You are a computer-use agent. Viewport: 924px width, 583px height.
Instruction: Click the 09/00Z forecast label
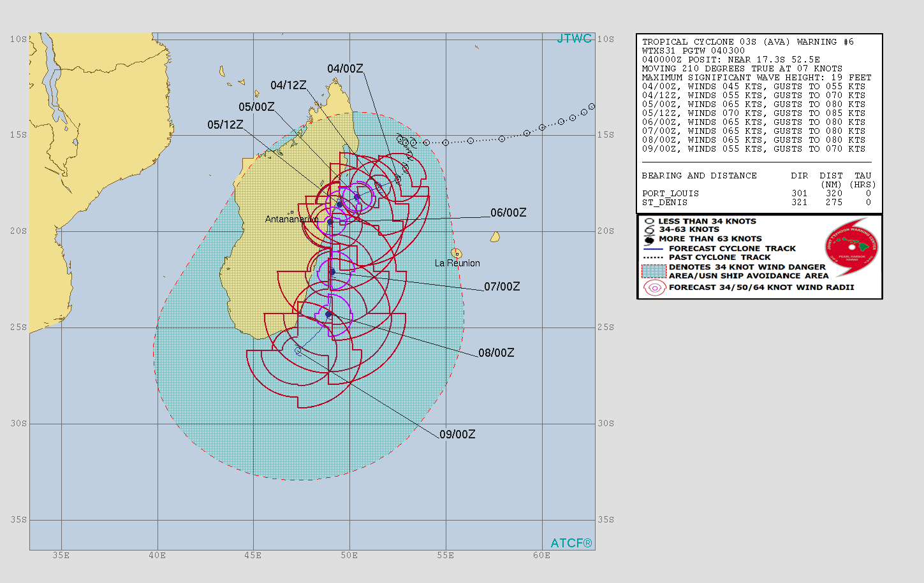[457, 435]
